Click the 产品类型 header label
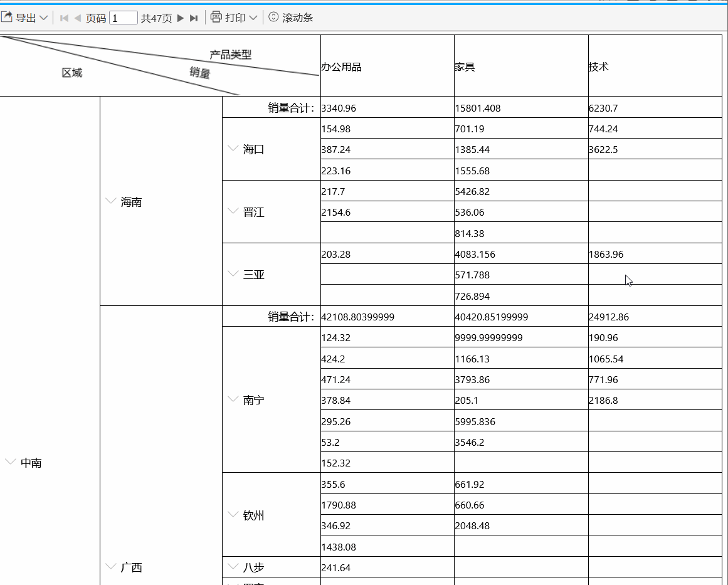 (230, 55)
